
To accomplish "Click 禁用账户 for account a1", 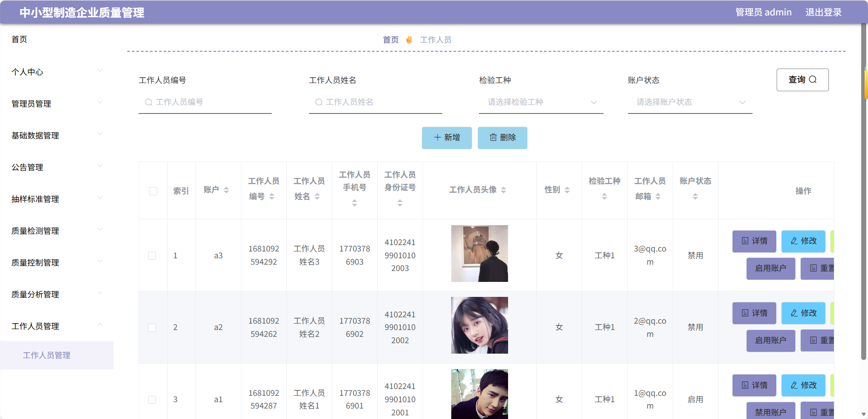I will point(771,410).
